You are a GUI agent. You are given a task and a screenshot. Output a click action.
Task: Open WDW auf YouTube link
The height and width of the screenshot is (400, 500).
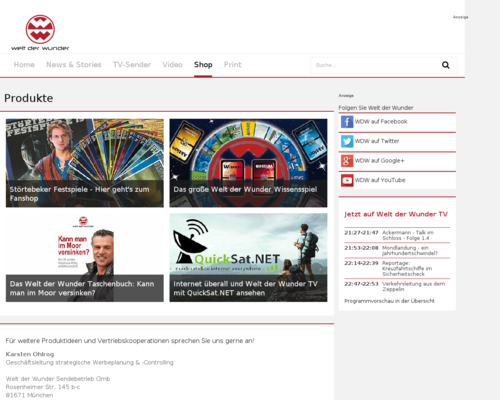click(380, 180)
